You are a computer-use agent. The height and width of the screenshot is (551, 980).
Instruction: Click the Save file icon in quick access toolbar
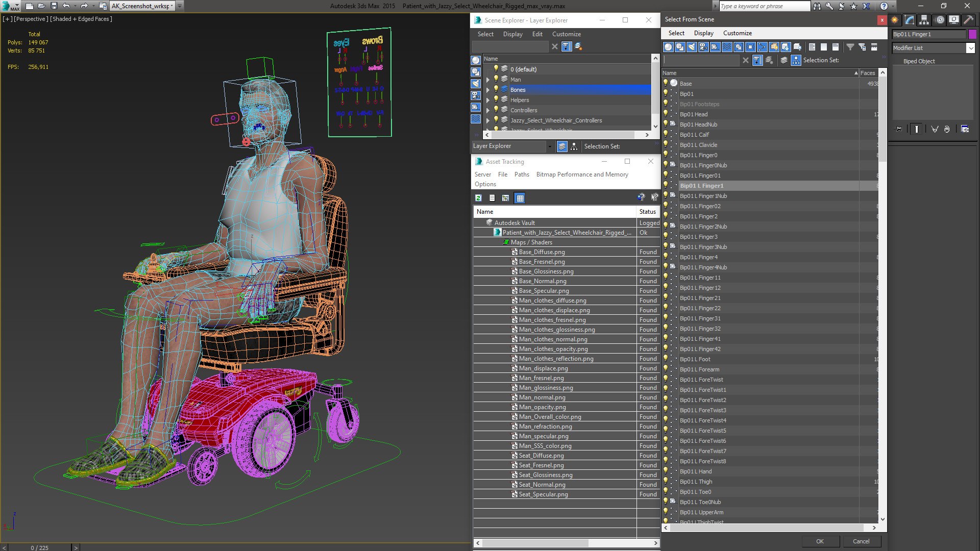(x=54, y=6)
